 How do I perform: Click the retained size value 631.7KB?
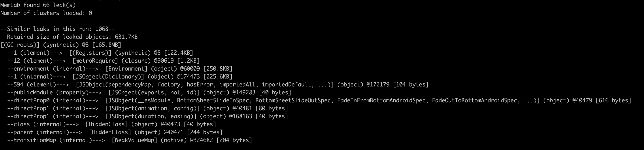click(x=126, y=37)
